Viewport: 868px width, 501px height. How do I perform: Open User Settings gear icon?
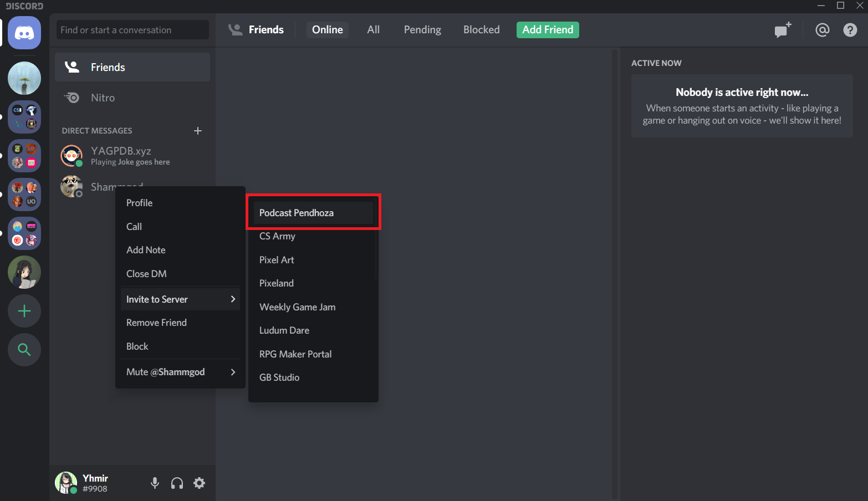coord(199,483)
